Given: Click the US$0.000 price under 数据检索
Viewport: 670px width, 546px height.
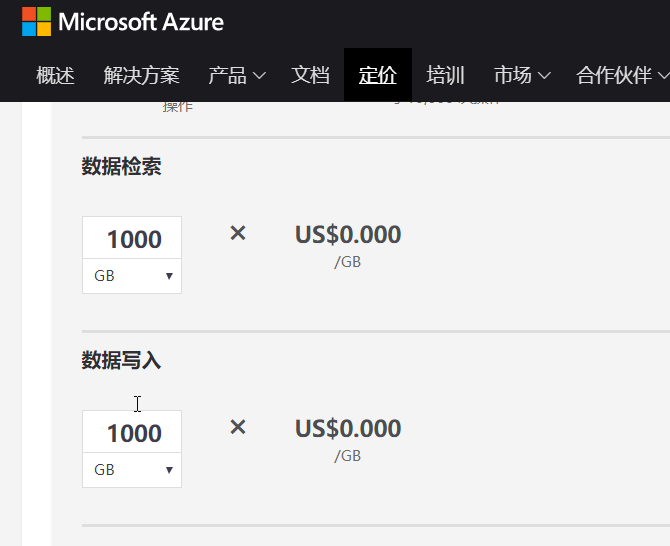Looking at the screenshot, I should pyautogui.click(x=348, y=235).
